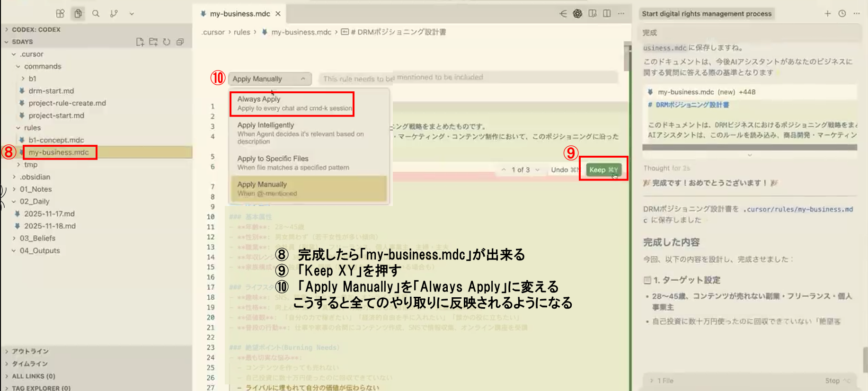Open the Apply Manually rule type dropdown
The width and height of the screenshot is (868, 391).
(269, 79)
